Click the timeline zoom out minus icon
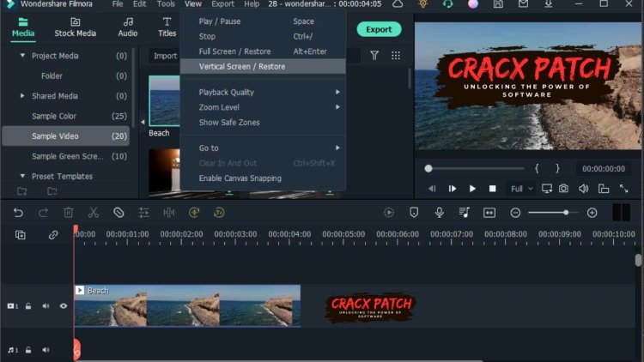The width and height of the screenshot is (644, 362). 515,213
